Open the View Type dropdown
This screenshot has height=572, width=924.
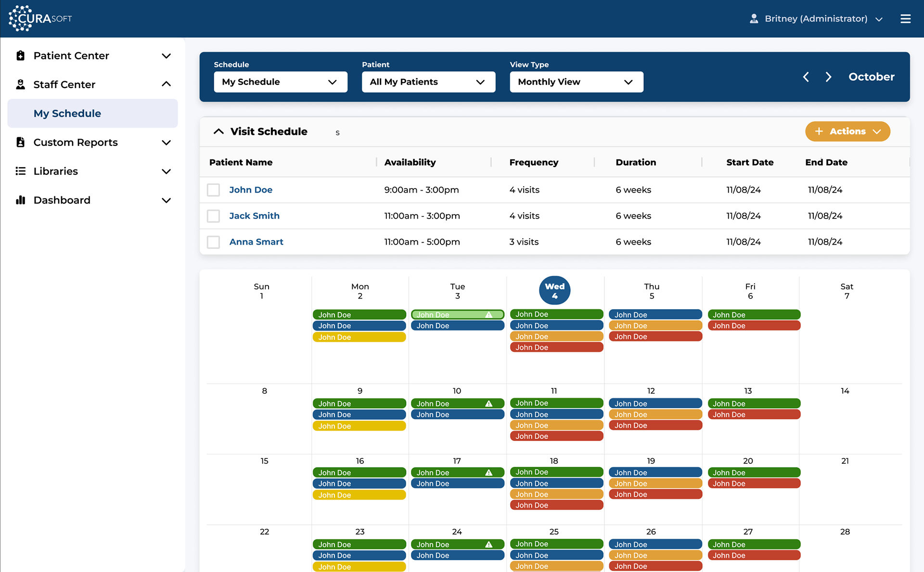point(576,82)
